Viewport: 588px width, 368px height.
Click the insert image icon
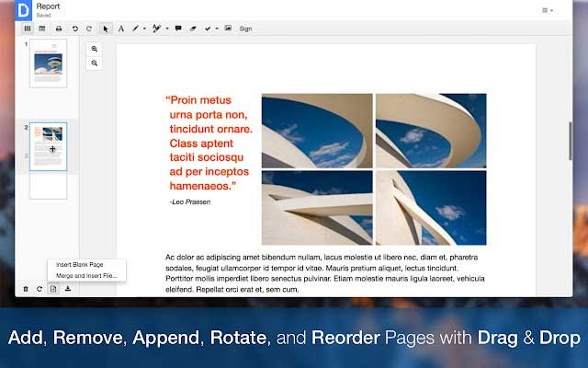(x=227, y=29)
